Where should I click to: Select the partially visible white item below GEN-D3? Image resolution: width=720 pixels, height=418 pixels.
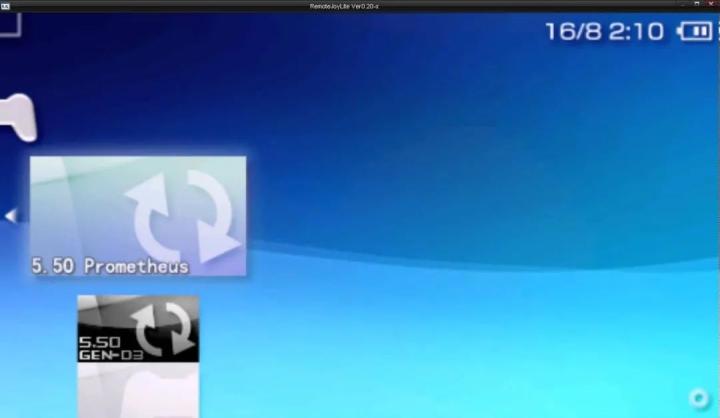(138, 390)
